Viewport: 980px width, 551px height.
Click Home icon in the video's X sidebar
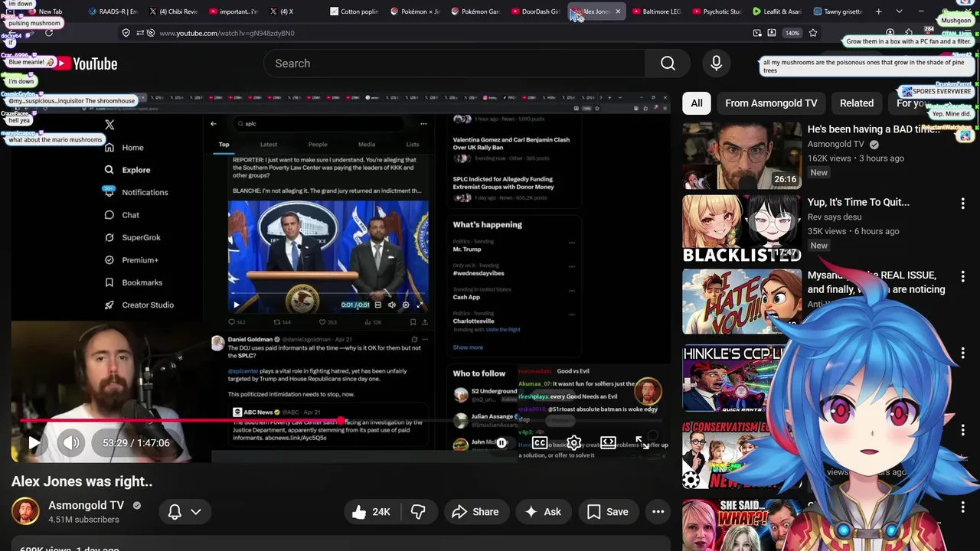point(109,148)
